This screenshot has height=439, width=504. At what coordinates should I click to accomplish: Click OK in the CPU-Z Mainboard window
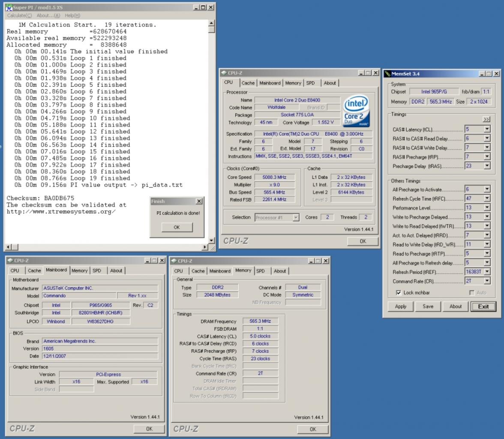[149, 429]
